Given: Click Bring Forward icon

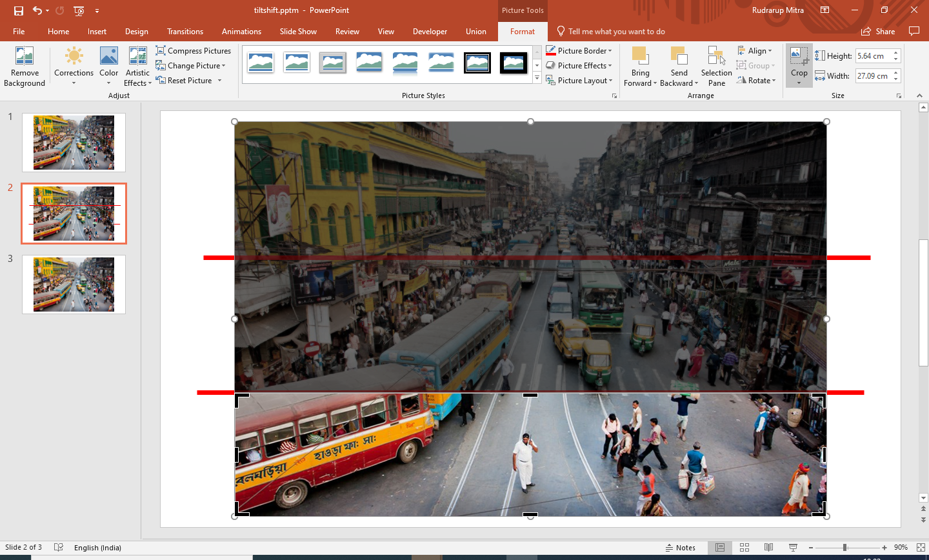Looking at the screenshot, I should click(x=640, y=56).
